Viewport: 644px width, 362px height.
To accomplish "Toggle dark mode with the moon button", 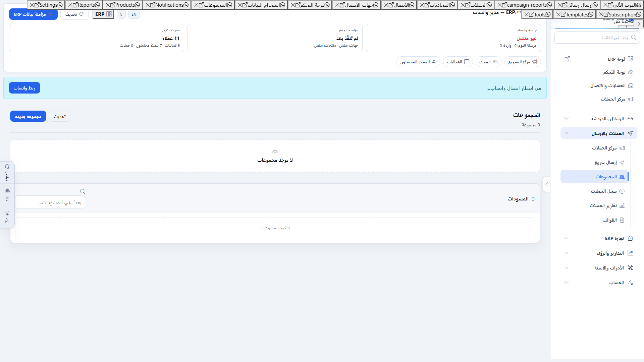I will click(x=121, y=14).
